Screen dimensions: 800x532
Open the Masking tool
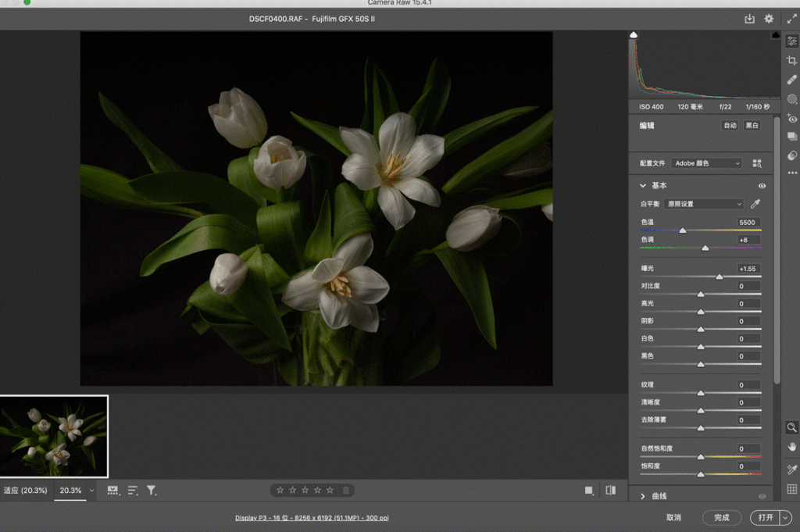coord(792,98)
